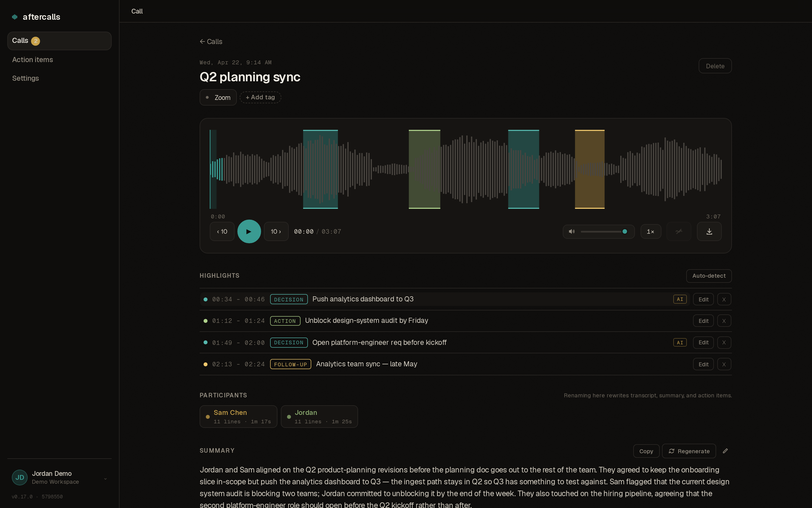Play the call recording

[x=249, y=231]
